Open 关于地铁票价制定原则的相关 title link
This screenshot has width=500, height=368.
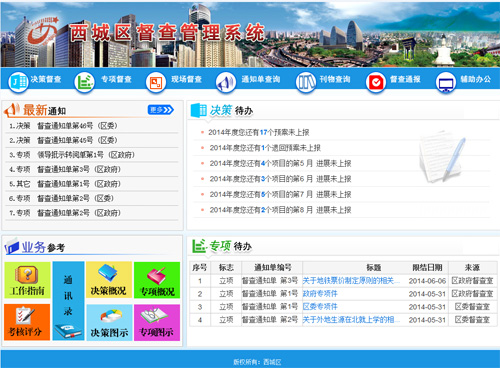351,281
